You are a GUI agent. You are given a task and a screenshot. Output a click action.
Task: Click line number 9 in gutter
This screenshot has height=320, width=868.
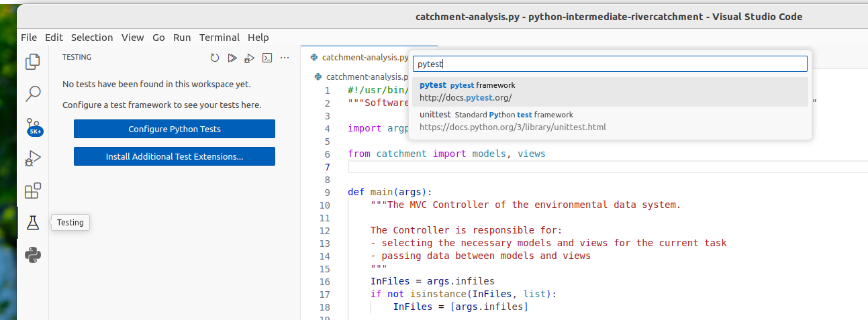327,193
